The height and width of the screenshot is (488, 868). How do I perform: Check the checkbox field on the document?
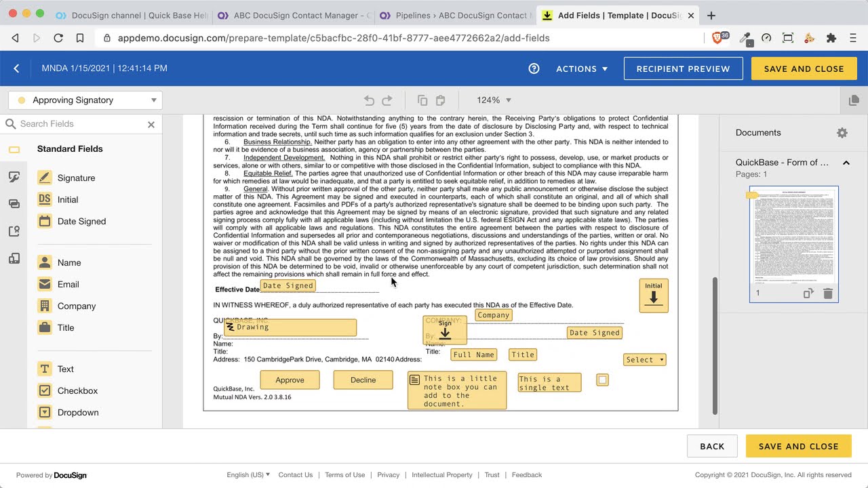pyautogui.click(x=602, y=380)
